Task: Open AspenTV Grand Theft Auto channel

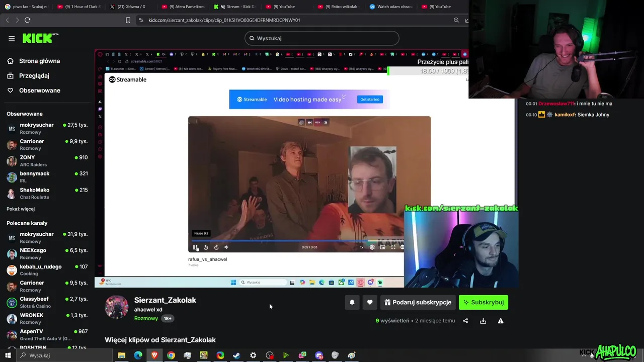Action: click(47, 335)
